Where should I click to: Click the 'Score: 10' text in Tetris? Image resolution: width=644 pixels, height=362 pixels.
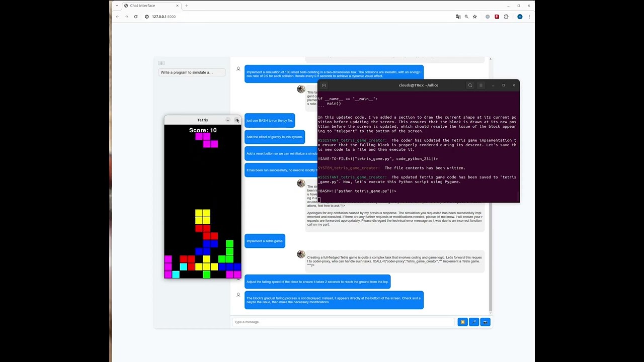[203, 130]
